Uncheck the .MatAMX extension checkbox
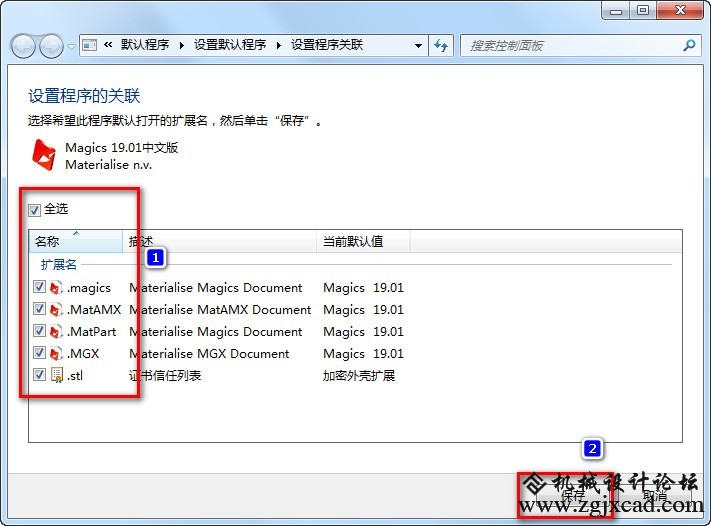The image size is (711, 526). click(39, 309)
